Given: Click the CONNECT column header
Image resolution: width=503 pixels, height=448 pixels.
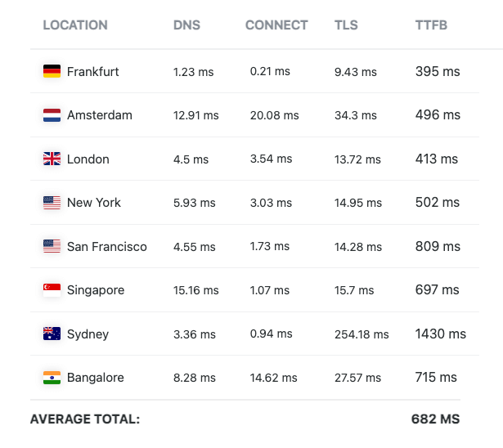Looking at the screenshot, I should (x=276, y=25).
